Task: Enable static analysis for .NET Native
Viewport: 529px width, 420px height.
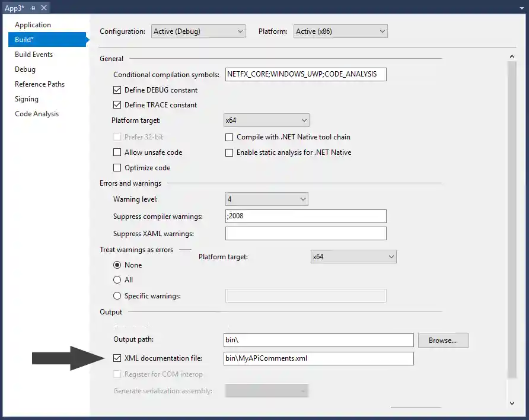Action: click(x=230, y=152)
